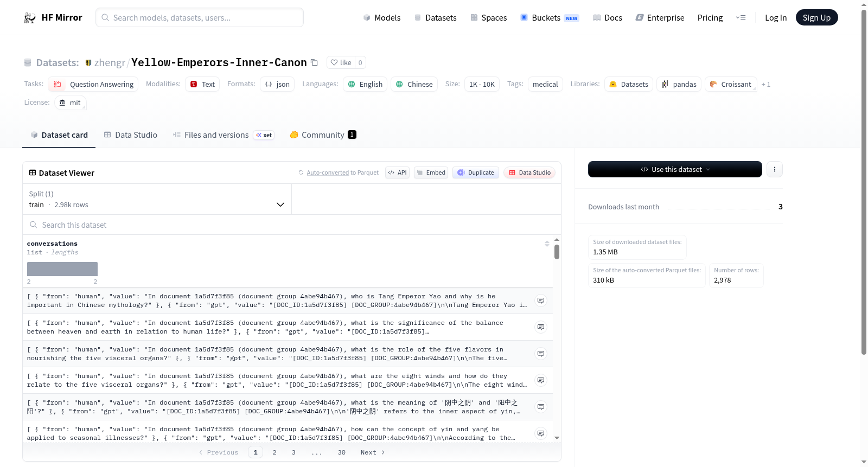The height and width of the screenshot is (467, 868).
Task: Open the Use this dataset dropdown
Action: 675,169
